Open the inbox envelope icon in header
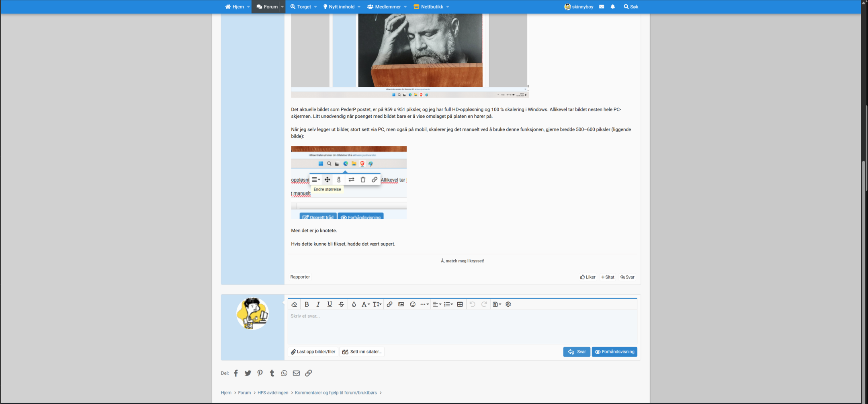This screenshot has width=868, height=404. (x=602, y=7)
